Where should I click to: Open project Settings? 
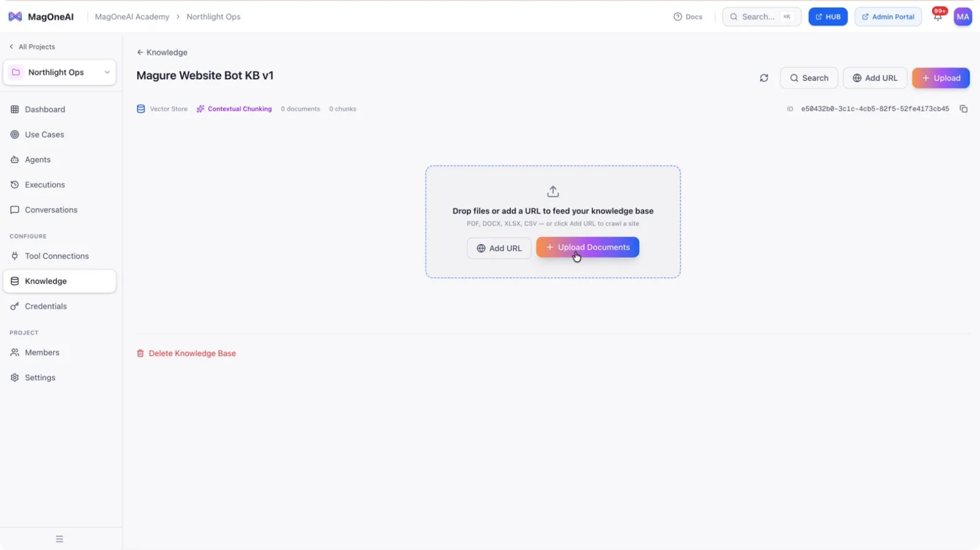(59, 378)
